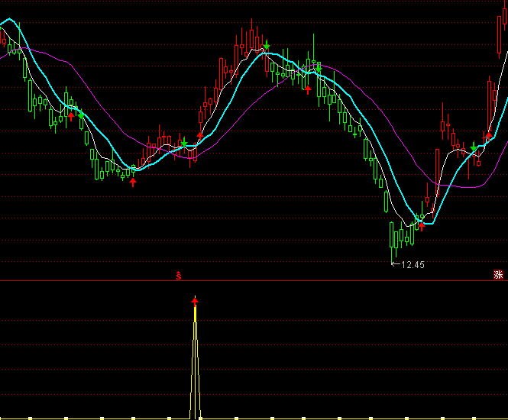Screen dimensions: 508x420
Task: Select the green arrow below the tall green wick
Action: pyautogui.click(x=318, y=68)
